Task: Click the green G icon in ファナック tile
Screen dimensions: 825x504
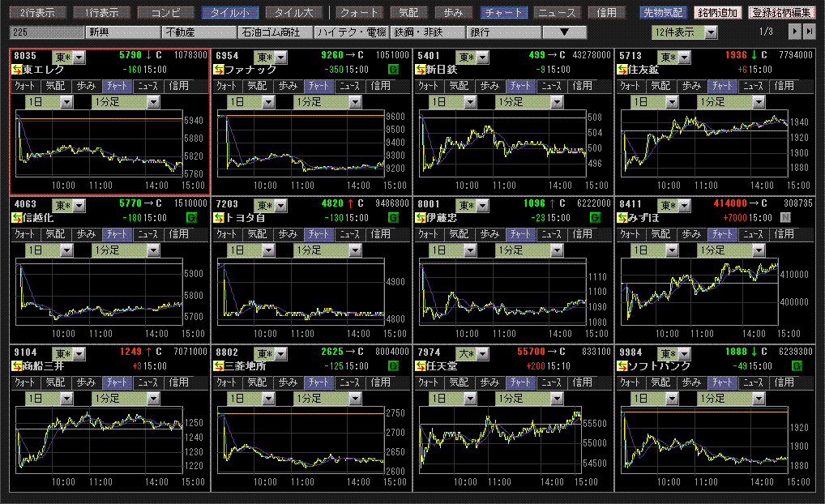Action: pos(393,70)
